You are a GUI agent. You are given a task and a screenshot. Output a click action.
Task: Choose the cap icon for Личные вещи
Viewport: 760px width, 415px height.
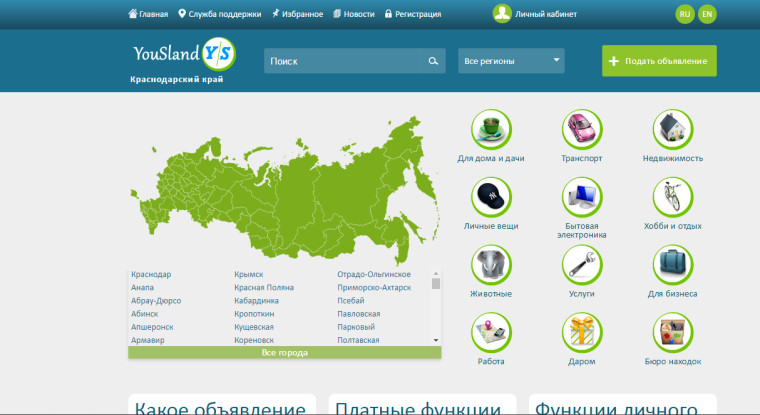pyautogui.click(x=491, y=197)
